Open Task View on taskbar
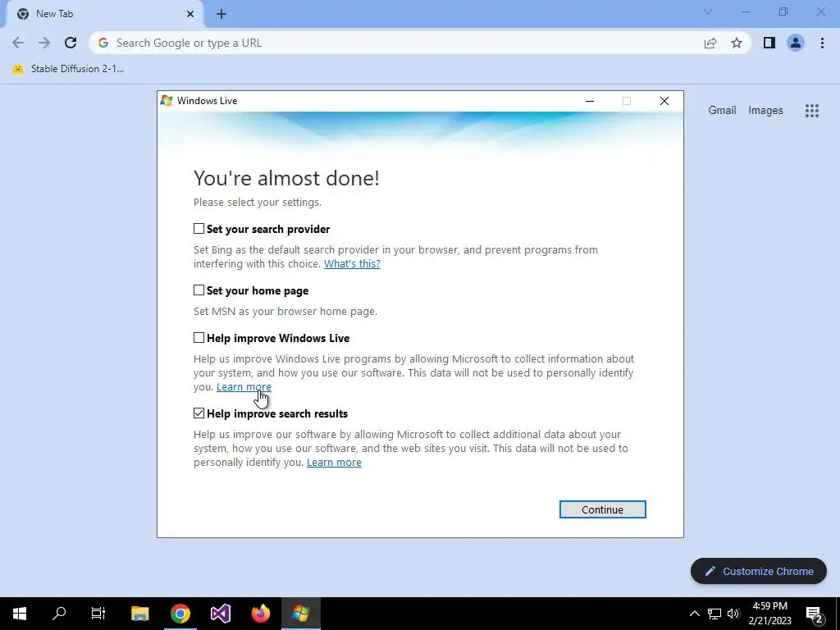 (x=98, y=614)
